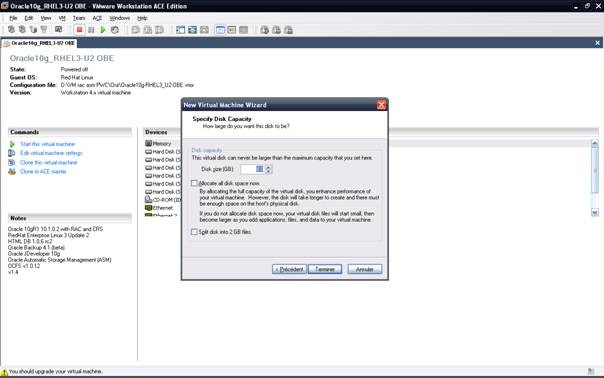Open the Team menu

[79, 18]
